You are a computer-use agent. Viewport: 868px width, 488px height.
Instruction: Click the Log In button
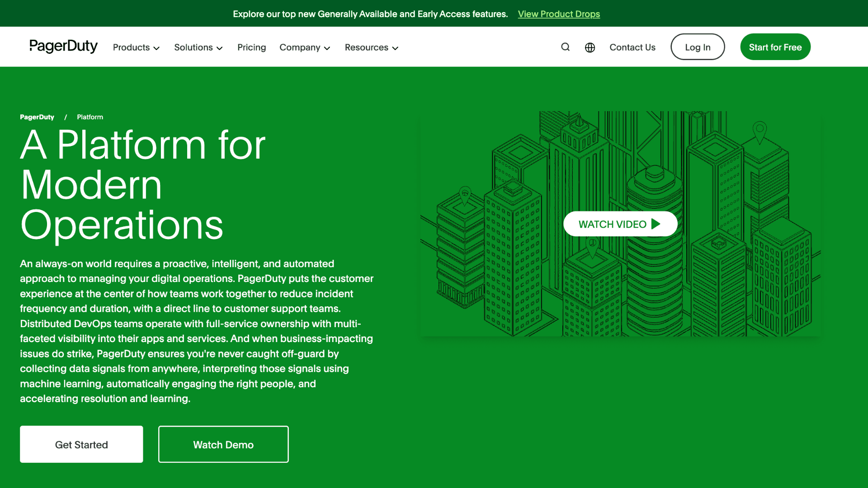698,47
